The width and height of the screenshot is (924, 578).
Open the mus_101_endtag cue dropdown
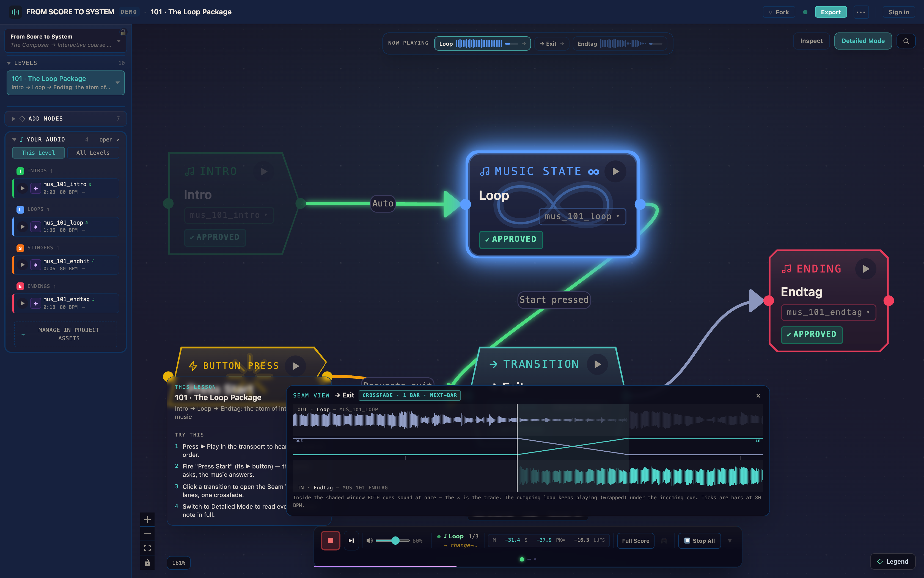tap(828, 312)
